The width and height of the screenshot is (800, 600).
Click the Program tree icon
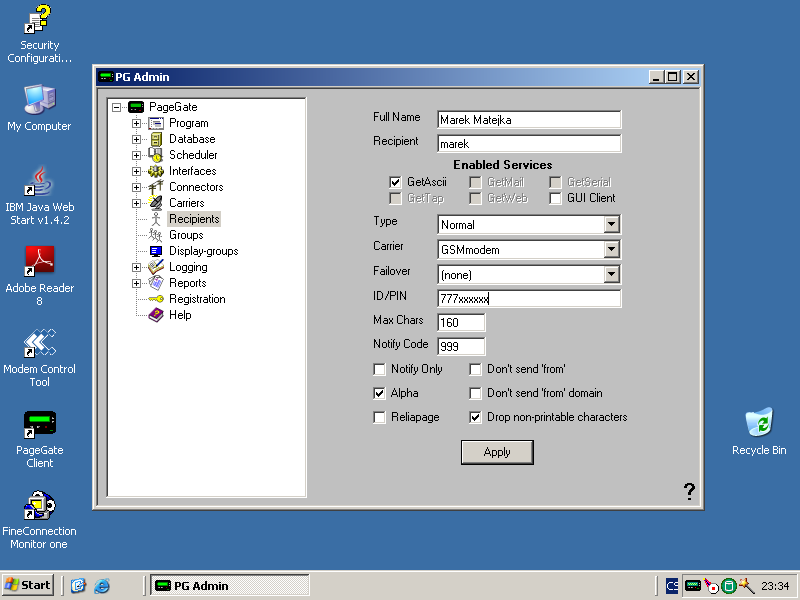click(156, 123)
